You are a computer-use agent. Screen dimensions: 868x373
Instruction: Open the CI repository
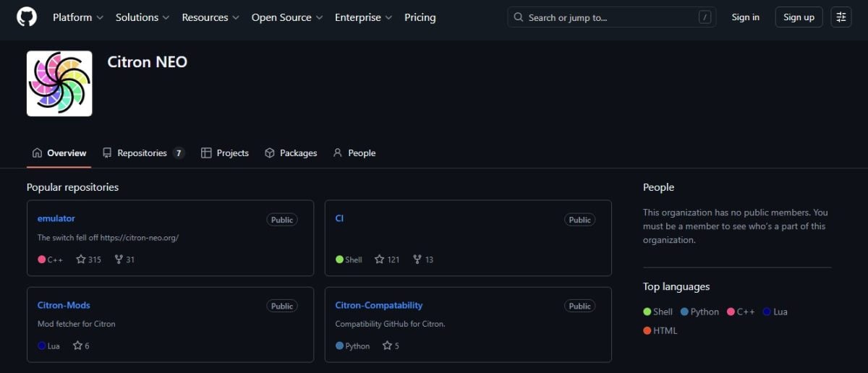[x=339, y=218]
